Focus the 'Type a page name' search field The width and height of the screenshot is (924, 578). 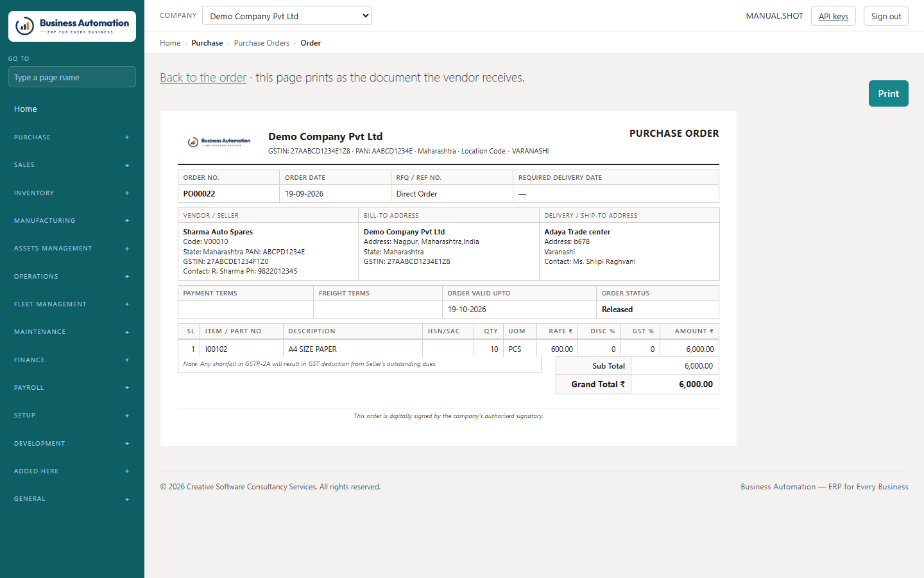72,77
